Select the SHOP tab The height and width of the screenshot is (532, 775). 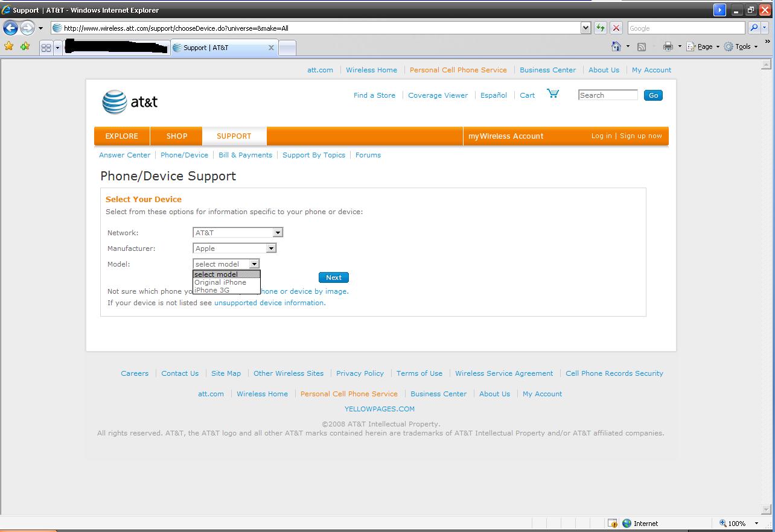[x=177, y=136]
